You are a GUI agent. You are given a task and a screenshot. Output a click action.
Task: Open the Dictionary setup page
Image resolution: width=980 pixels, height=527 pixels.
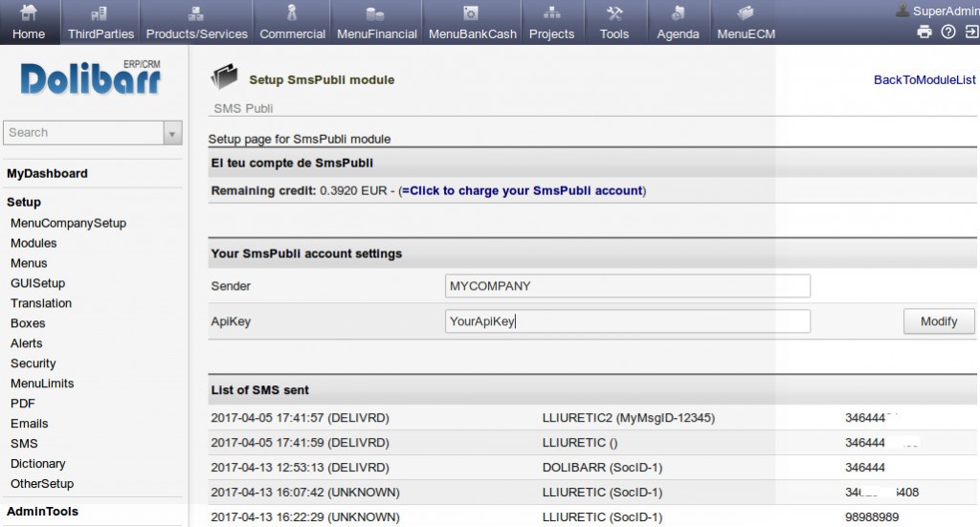pyautogui.click(x=37, y=463)
